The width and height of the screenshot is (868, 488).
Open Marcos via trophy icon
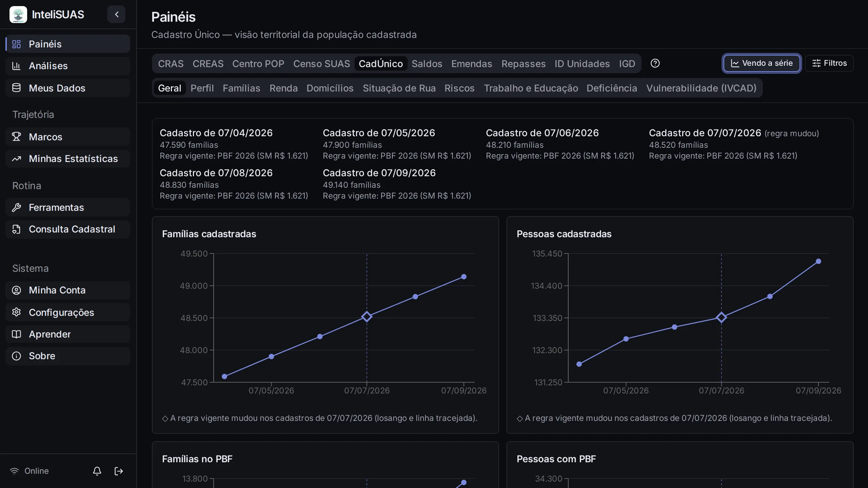[16, 137]
